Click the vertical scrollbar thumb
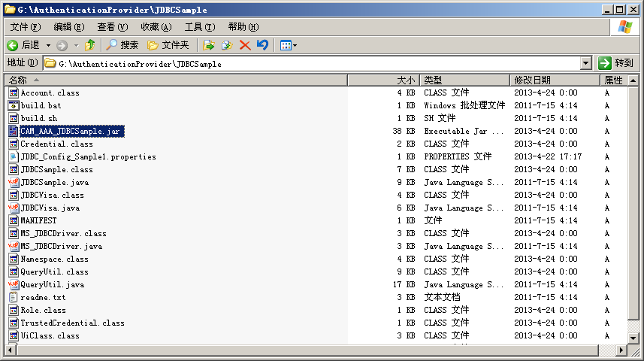Screen dimensions: 644x361 [x=633, y=202]
